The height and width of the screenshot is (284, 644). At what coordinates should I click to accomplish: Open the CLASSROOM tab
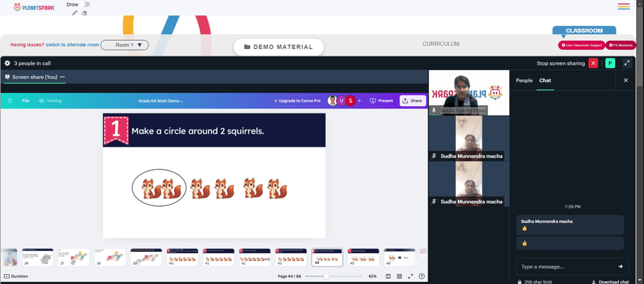[584, 30]
